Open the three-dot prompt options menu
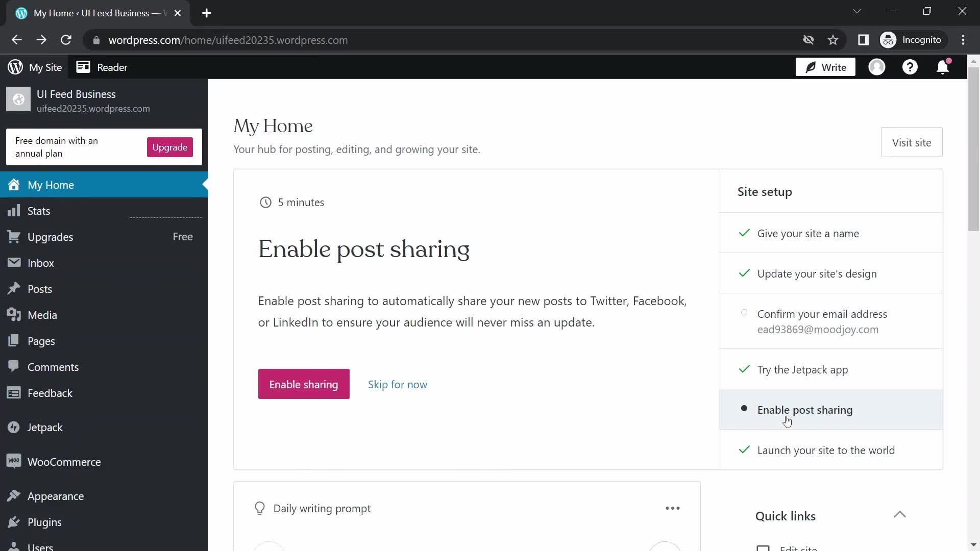Screen dimensions: 980x551 (672, 508)
